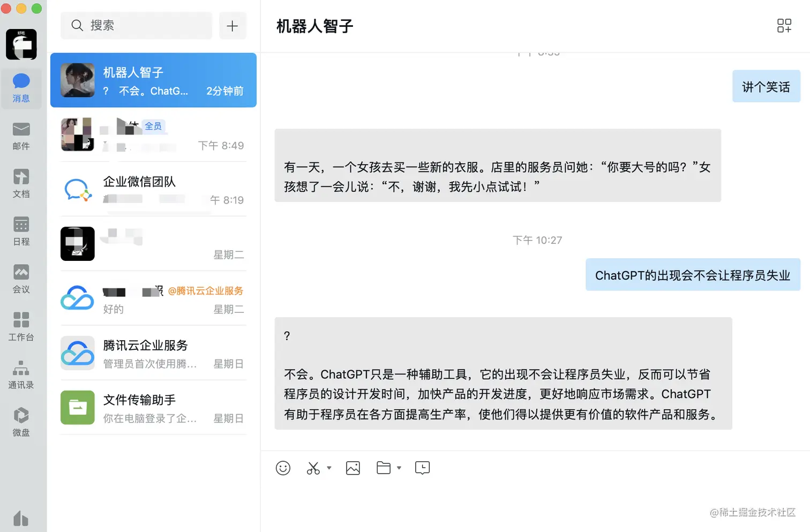This screenshot has width=810, height=532.
Task: Click the 2分钟前 time label
Action: pos(225,91)
